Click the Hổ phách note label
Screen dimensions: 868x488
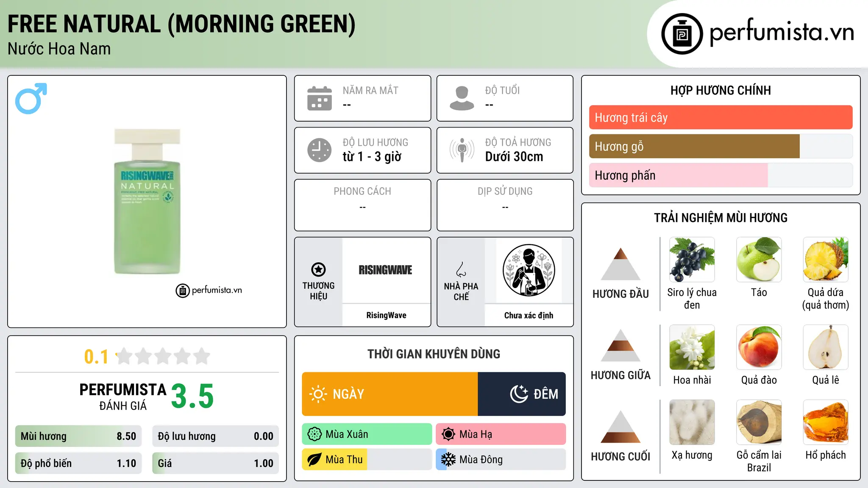click(826, 455)
